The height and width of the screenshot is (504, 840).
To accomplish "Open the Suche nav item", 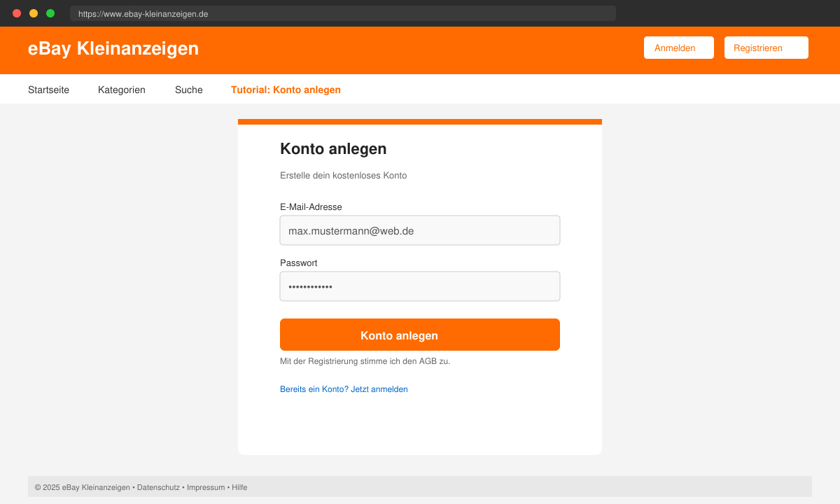I will pos(189,90).
